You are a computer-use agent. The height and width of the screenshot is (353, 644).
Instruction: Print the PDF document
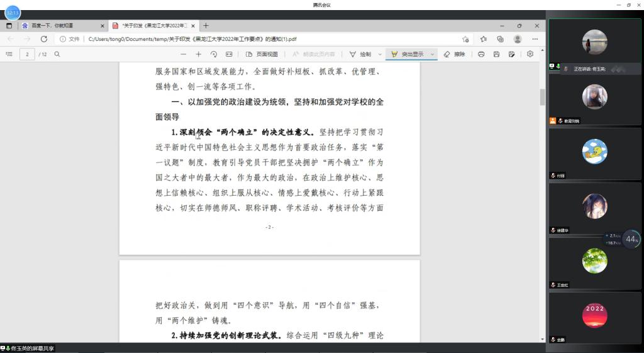(x=481, y=54)
